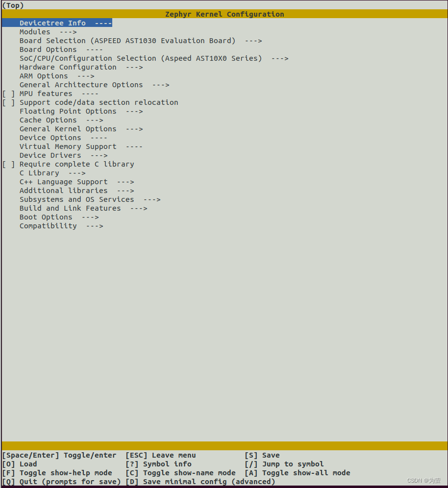Open Floating Point Options submenu
Viewport: 448px width, 488px height.
[x=81, y=111]
